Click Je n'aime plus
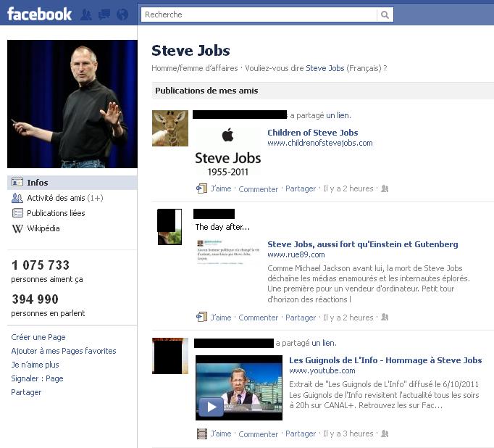This screenshot has width=494, height=448. point(35,365)
